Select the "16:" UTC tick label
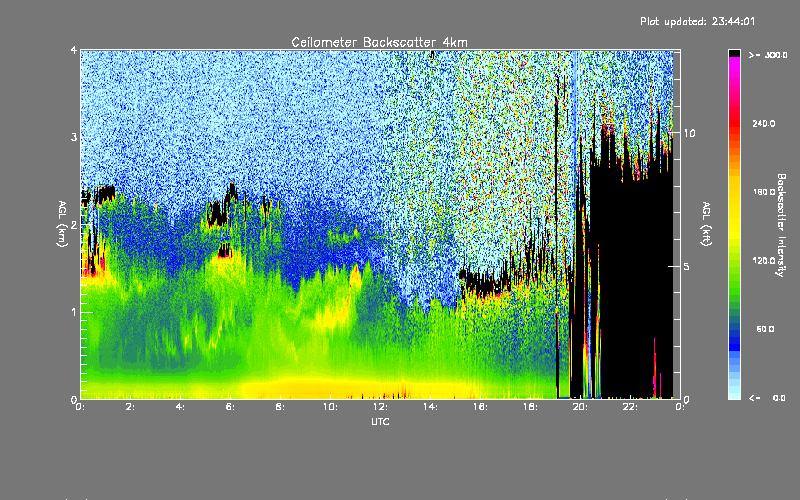This screenshot has width=800, height=500. tap(481, 407)
